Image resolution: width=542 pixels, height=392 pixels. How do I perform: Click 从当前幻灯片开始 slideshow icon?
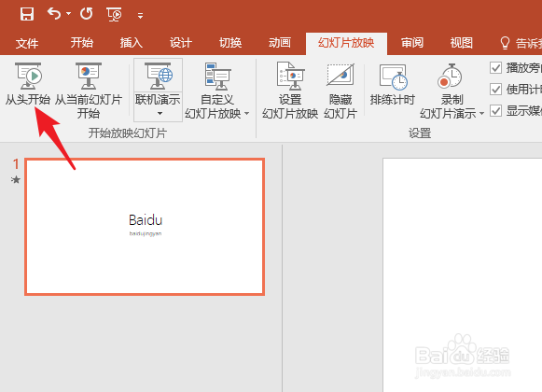coord(89,77)
